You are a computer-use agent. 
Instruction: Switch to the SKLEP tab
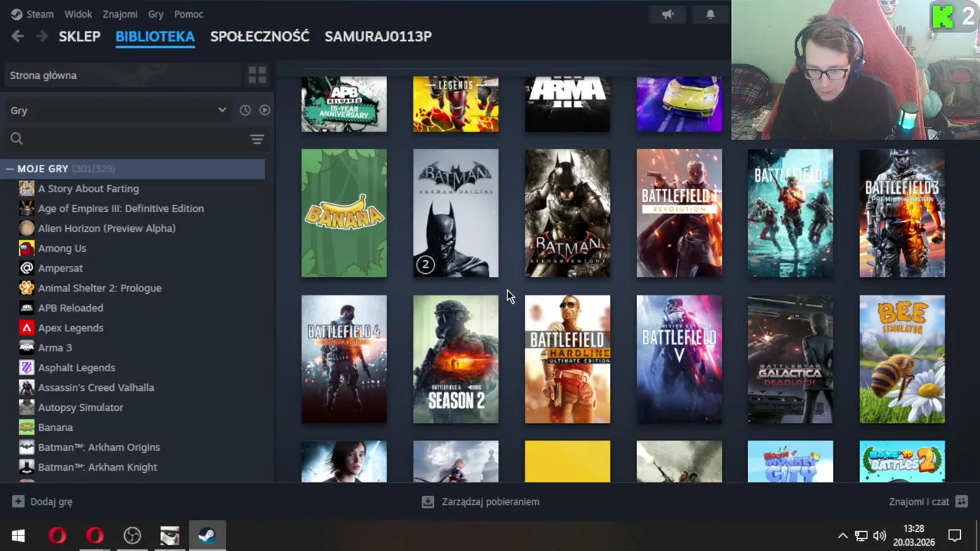(x=80, y=36)
